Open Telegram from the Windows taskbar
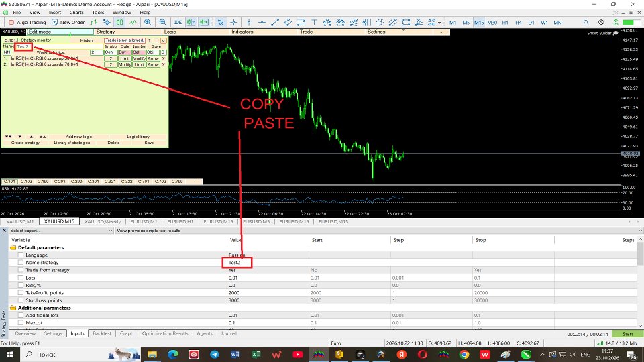The image size is (644, 362). click(215, 354)
